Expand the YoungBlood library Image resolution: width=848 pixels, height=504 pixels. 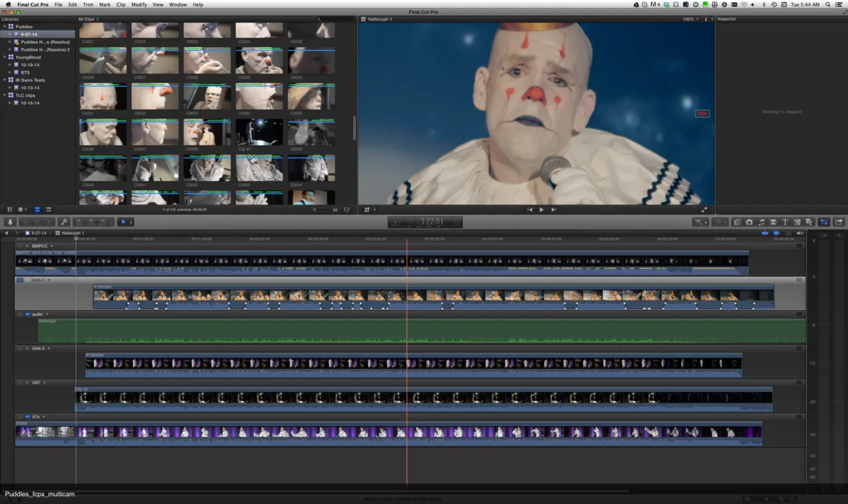[x=4, y=57]
